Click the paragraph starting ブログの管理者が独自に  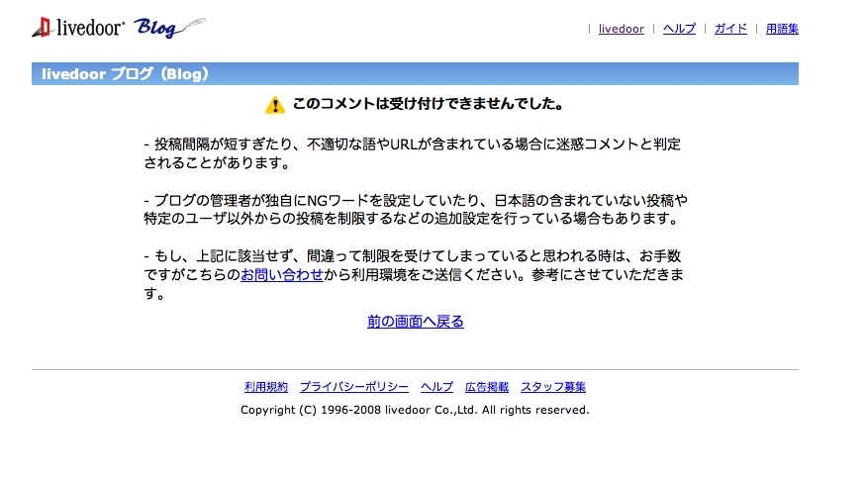point(415,209)
